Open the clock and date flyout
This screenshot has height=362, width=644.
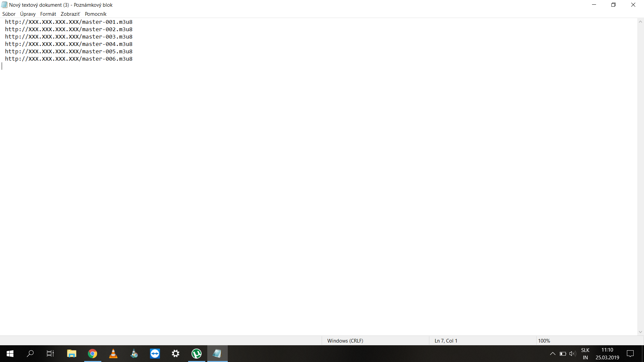tap(607, 354)
